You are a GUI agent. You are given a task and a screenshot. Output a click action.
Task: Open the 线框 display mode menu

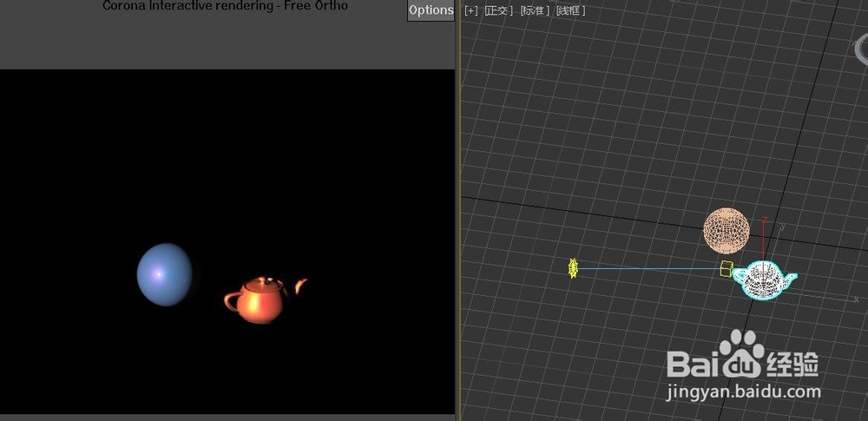[571, 10]
